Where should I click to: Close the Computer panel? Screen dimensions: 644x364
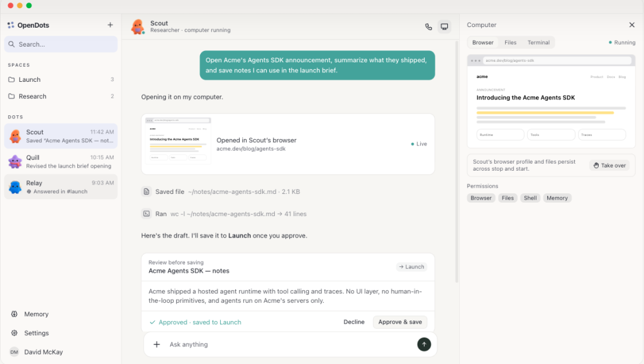631,25
